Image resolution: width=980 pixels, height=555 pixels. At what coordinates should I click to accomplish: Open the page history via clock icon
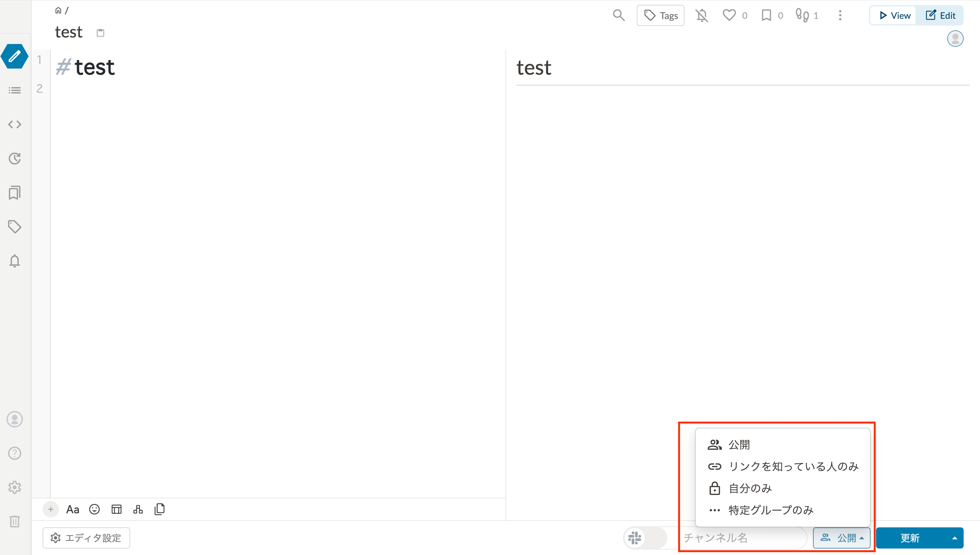[14, 159]
